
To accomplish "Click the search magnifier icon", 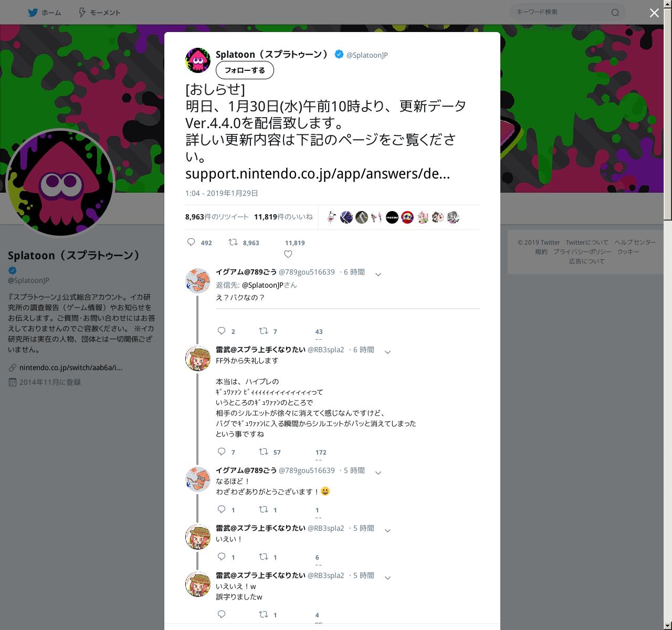I will click(x=615, y=13).
